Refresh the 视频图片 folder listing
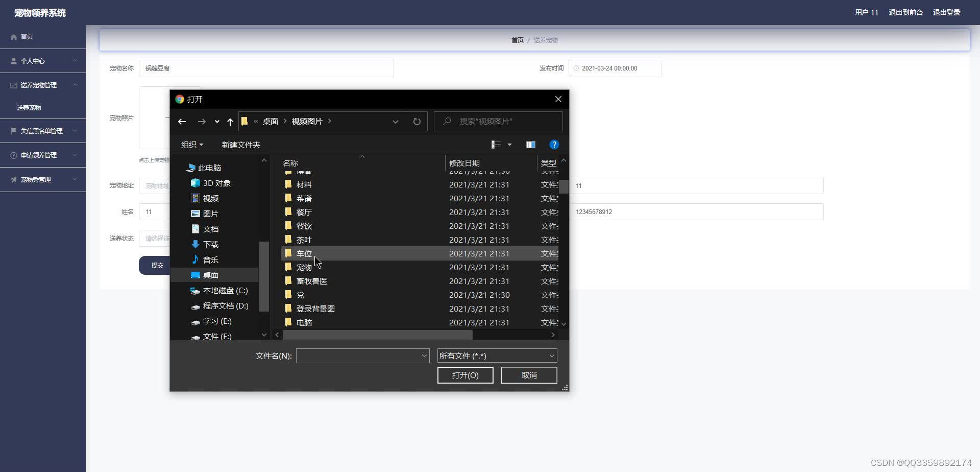This screenshot has height=472, width=980. [416, 122]
